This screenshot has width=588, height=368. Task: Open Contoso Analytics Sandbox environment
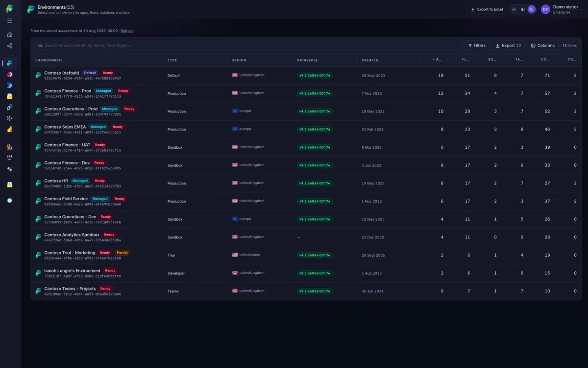click(x=72, y=235)
